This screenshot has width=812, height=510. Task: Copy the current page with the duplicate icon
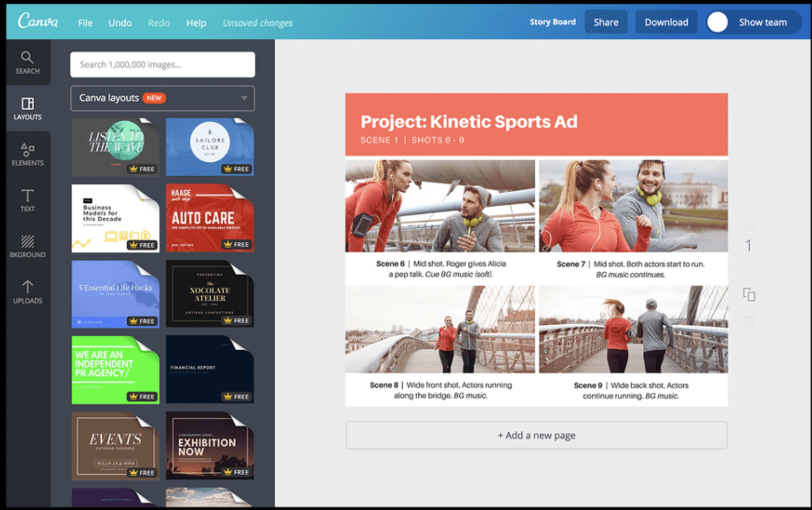pos(749,294)
